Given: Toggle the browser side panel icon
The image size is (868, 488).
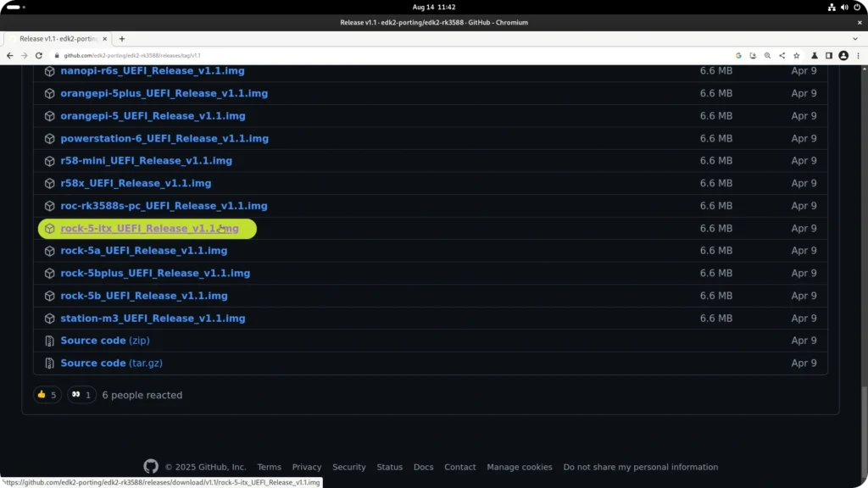Looking at the screenshot, I should pyautogui.click(x=829, y=55).
